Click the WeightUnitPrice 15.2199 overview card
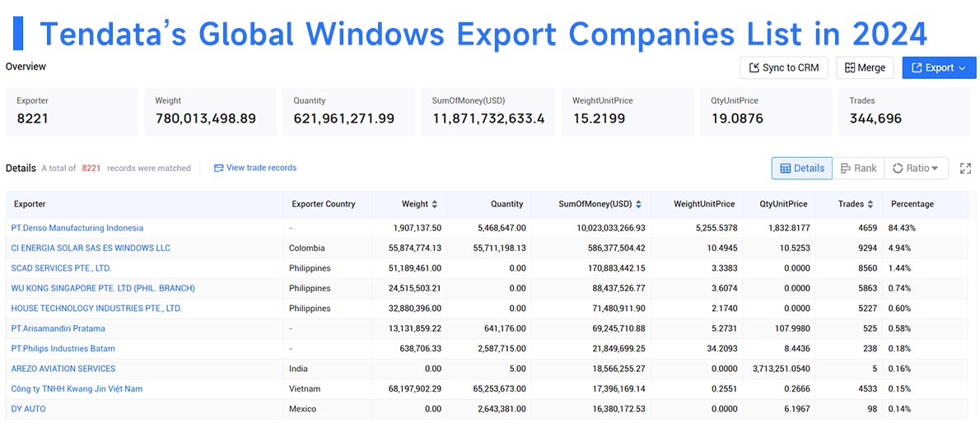This screenshot has width=980, height=427. click(628, 112)
